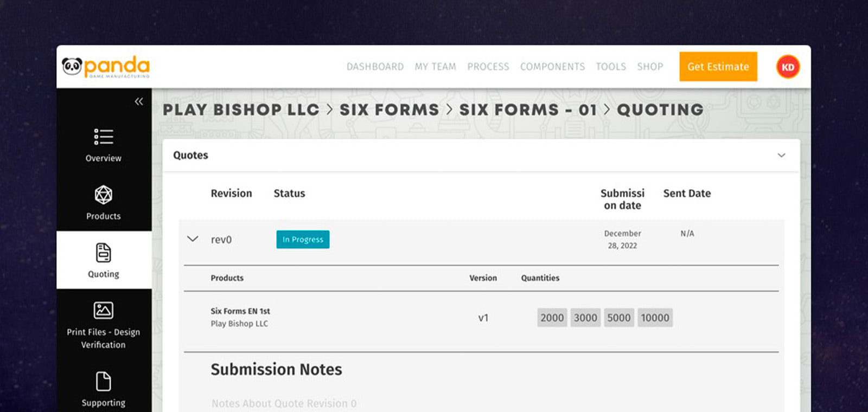Open the Components menu item
Viewport: 868px width, 412px height.
(x=552, y=67)
